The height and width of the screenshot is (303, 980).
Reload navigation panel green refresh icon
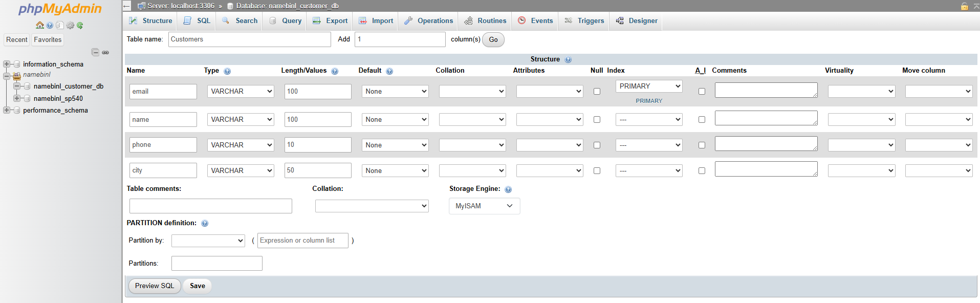click(x=80, y=25)
